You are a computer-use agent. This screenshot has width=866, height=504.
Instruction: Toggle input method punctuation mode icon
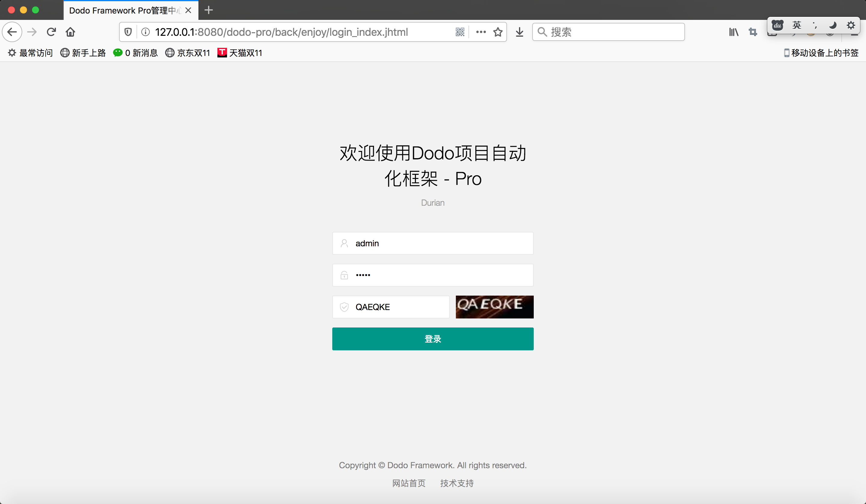pos(815,25)
